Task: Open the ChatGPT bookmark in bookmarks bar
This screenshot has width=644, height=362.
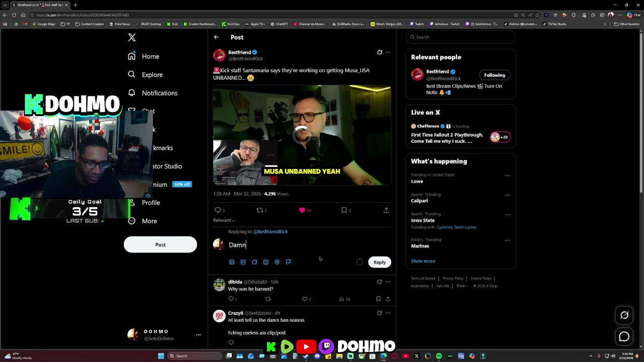Action: click(279, 24)
